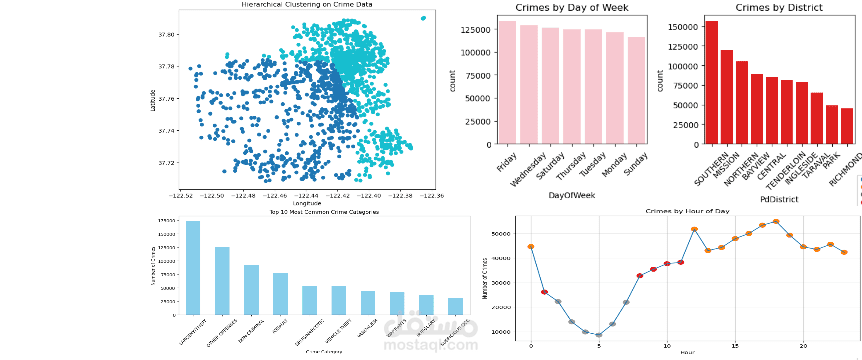This screenshot has height=360, width=862.
Task: Click the '20' tick on hour axis
Action: 803,346
